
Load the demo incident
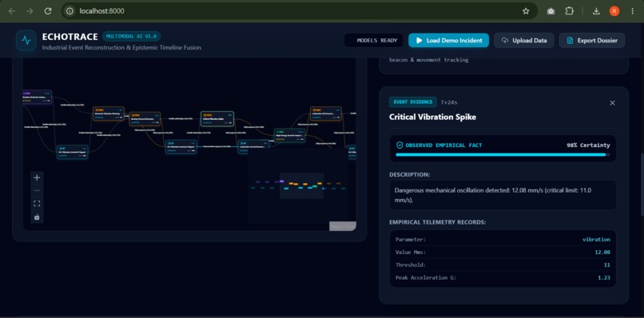pyautogui.click(x=448, y=41)
